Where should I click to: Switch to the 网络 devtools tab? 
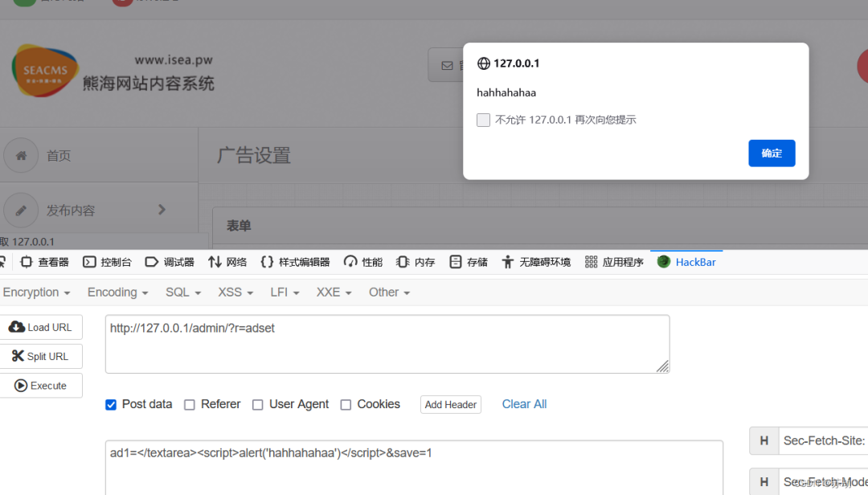(x=227, y=262)
